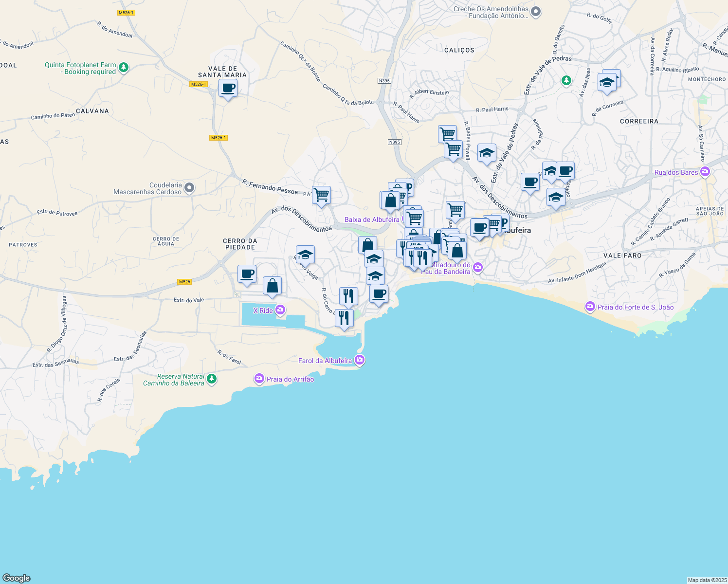The image size is (728, 584).
Task: Click the camera icon for Farol da Albufeira
Action: [x=360, y=360]
